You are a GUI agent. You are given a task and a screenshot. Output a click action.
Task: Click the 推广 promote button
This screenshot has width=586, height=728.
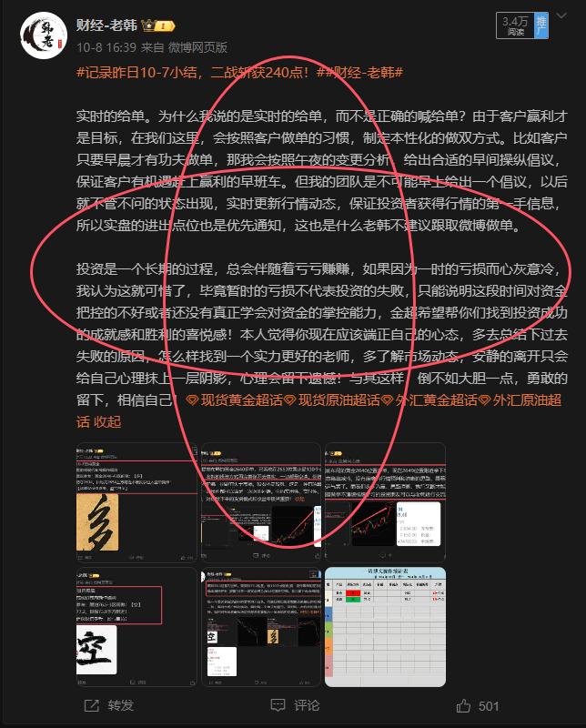click(541, 25)
